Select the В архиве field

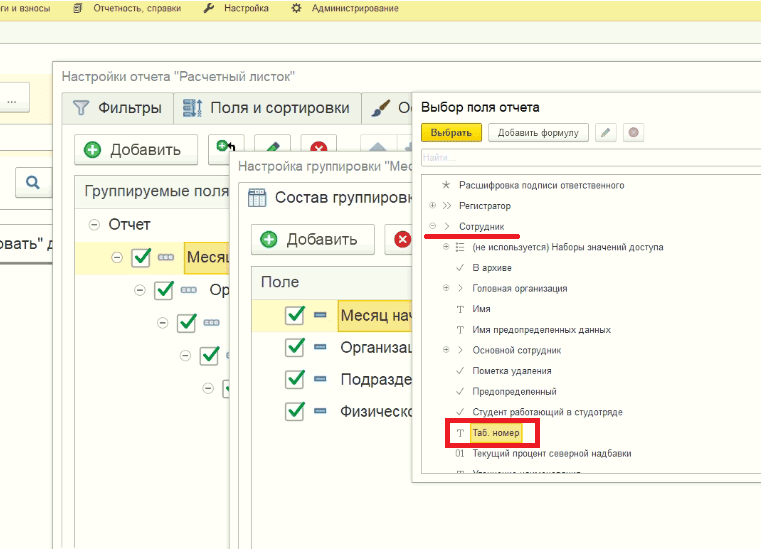(x=492, y=267)
